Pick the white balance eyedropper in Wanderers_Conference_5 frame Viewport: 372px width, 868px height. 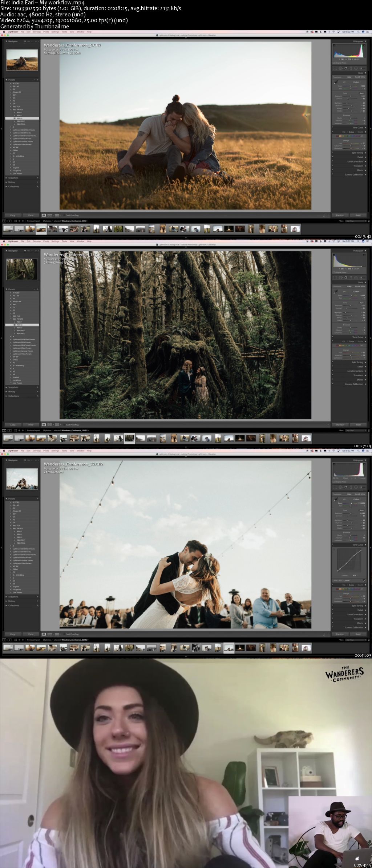pyautogui.click(x=336, y=82)
